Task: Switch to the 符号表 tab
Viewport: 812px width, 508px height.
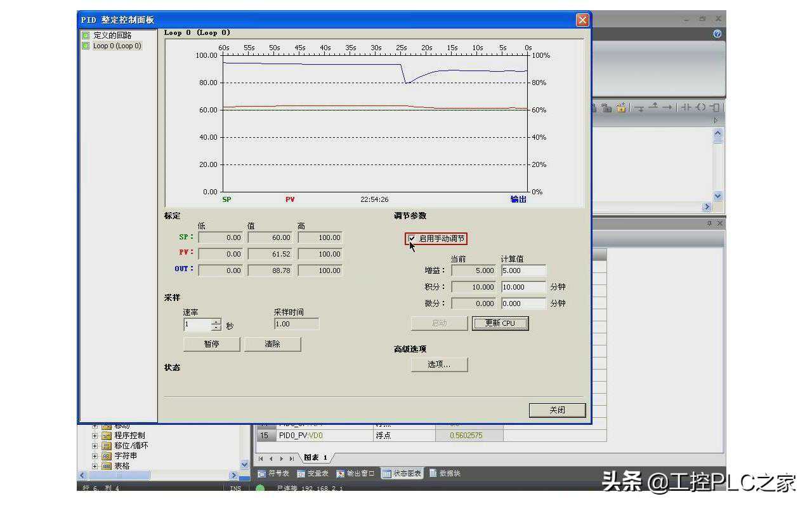Action: 273,474
